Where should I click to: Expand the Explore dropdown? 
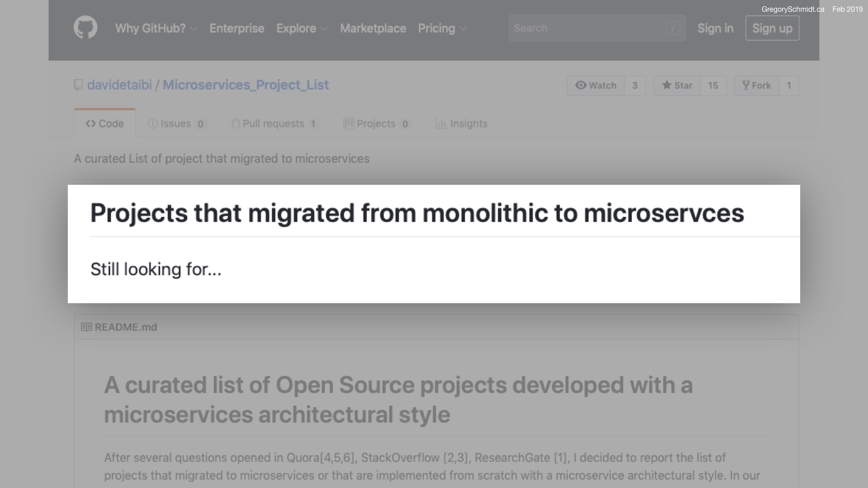point(302,28)
